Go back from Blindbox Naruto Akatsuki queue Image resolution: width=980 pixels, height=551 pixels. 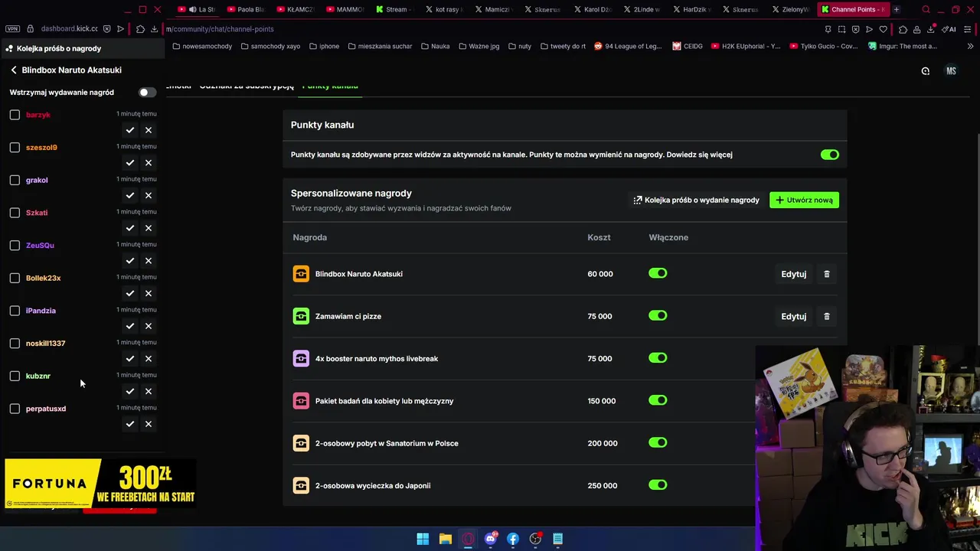click(x=14, y=70)
